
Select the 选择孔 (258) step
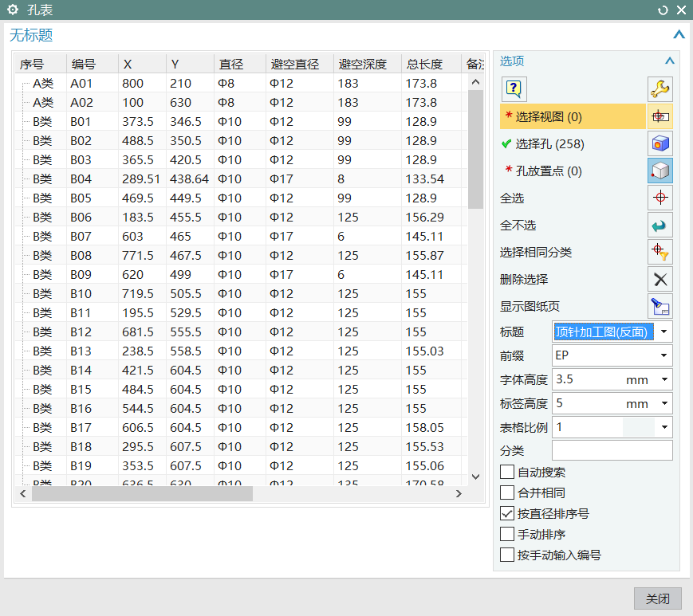click(x=573, y=143)
